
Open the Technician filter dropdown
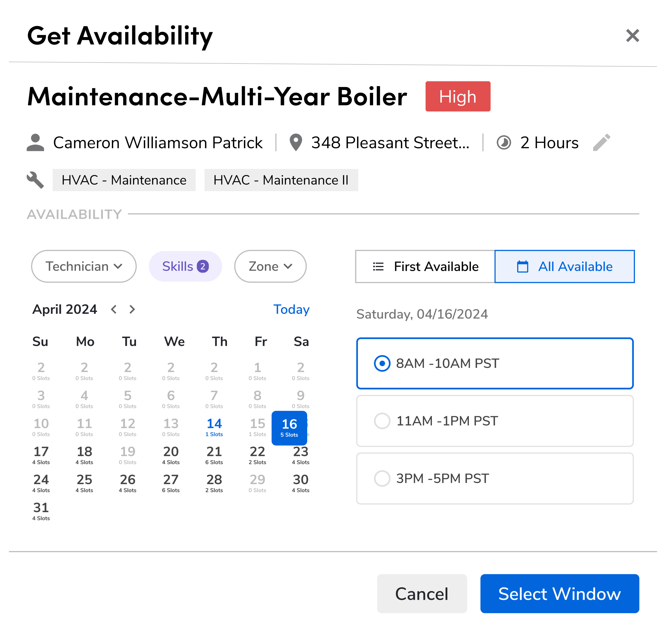(84, 266)
